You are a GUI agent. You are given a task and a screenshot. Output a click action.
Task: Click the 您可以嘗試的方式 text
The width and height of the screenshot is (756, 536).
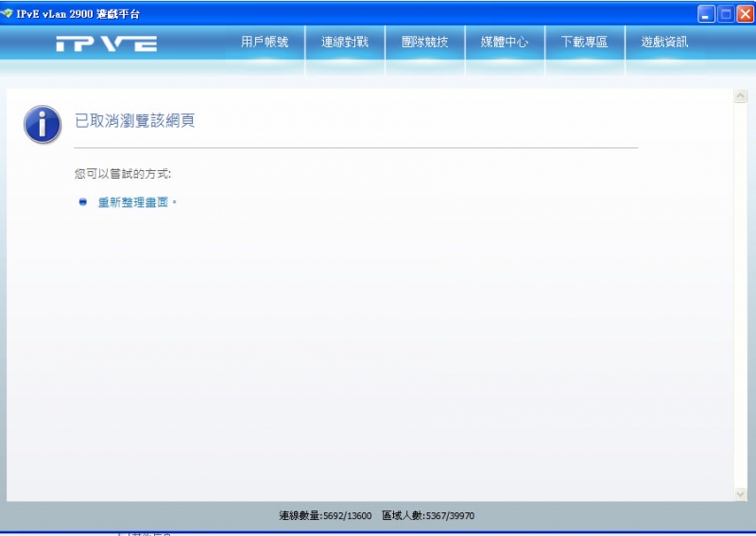pyautogui.click(x=123, y=174)
